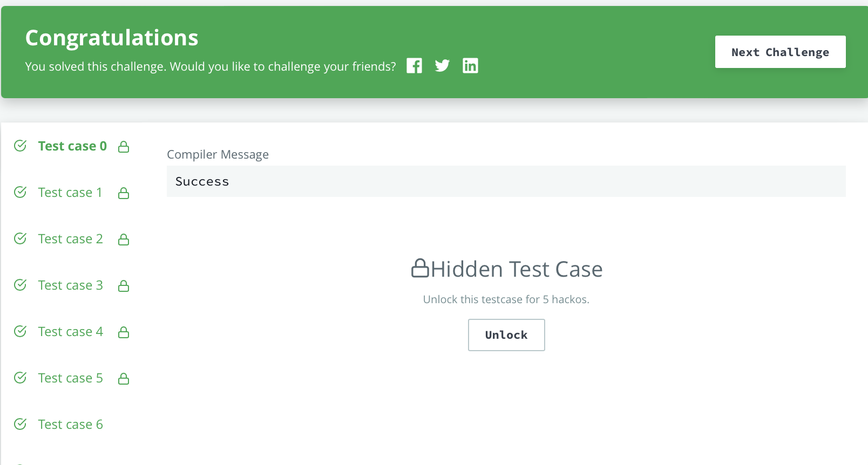Click passed checkmark icon for Test case 2

20,238
